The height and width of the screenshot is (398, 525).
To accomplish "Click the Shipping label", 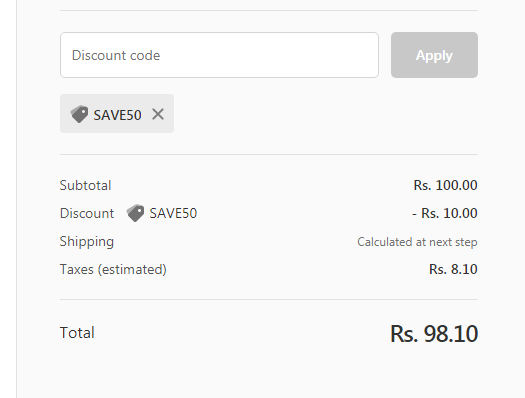I will 87,242.
